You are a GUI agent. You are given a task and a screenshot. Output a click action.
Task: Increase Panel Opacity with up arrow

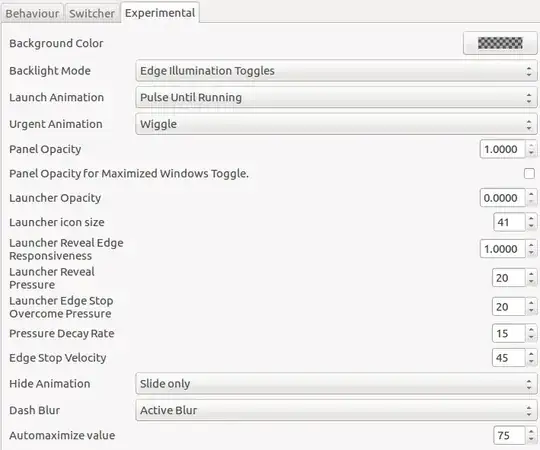531,145
